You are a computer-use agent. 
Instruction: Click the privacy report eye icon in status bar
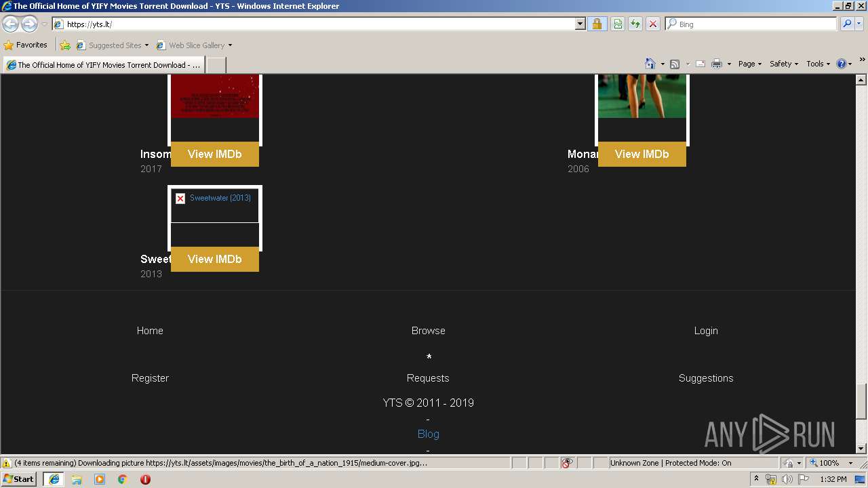point(568,463)
